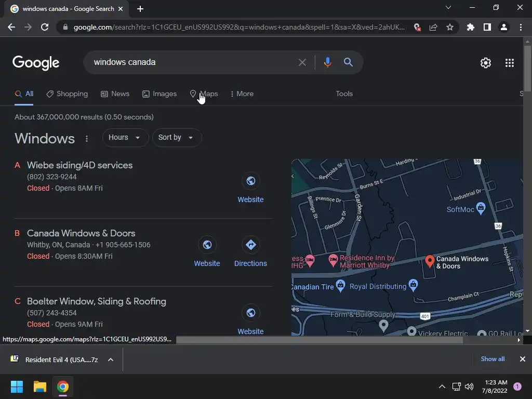Get directions to Canada Windows & Doors
This screenshot has width=532, height=399.
tap(250, 252)
